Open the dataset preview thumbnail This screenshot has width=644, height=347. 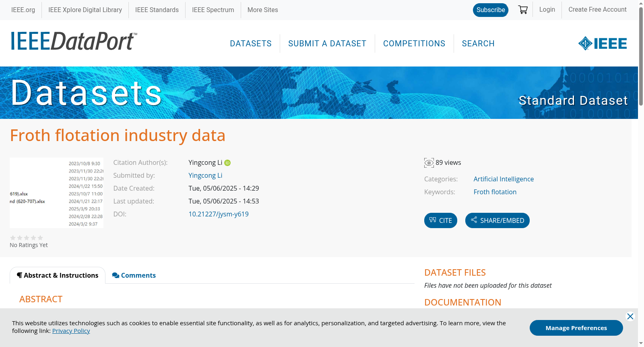coord(56,193)
